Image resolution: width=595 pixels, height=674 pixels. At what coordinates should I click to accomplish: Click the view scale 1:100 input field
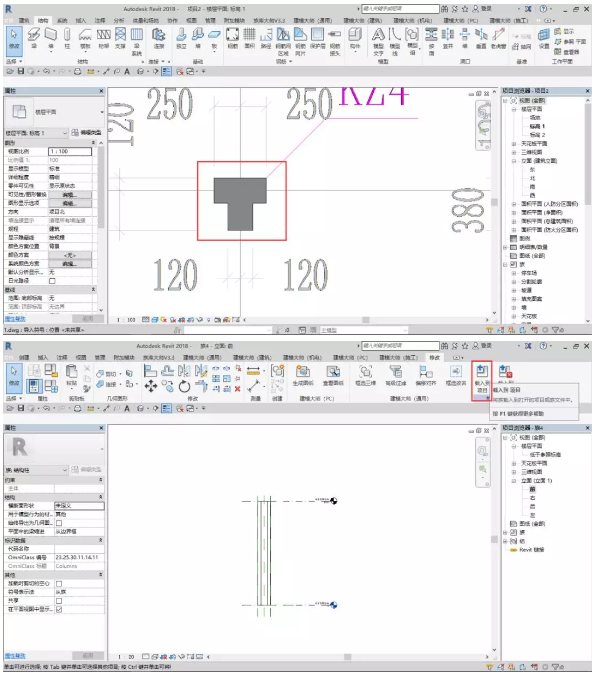pyautogui.click(x=70, y=151)
